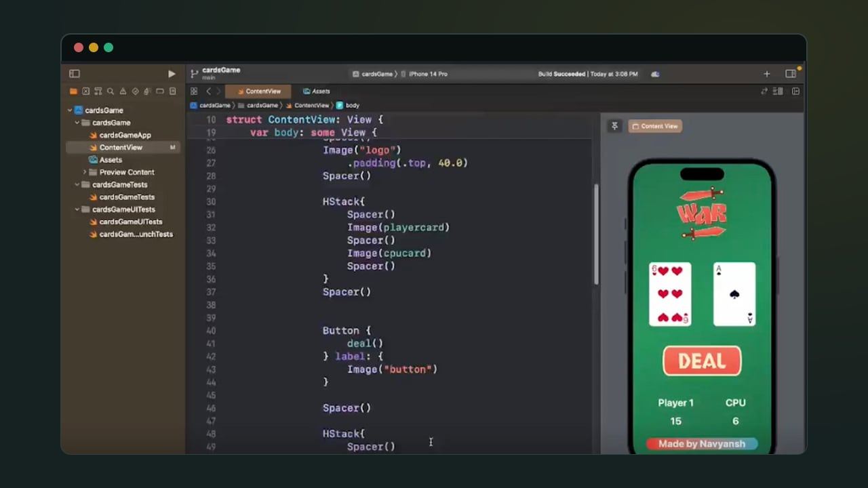Open the Source Control navigator icon
This screenshot has height=488, width=868.
(85, 91)
